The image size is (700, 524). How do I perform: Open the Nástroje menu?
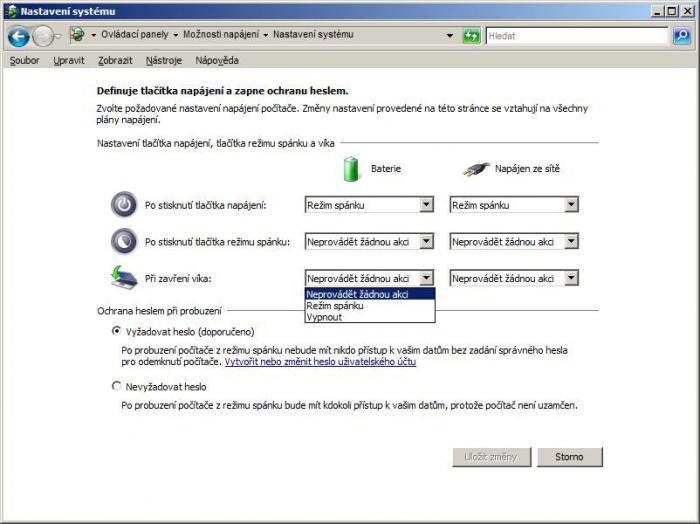click(x=164, y=60)
